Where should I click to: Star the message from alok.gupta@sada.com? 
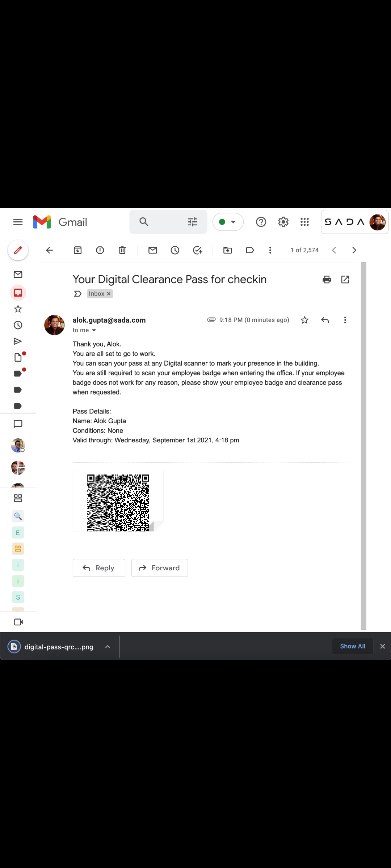[x=304, y=320]
